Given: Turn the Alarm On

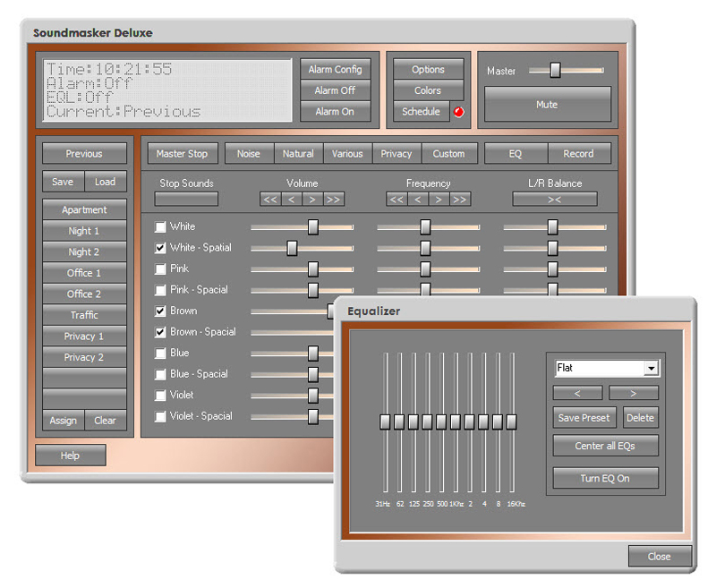Looking at the screenshot, I should [x=335, y=111].
